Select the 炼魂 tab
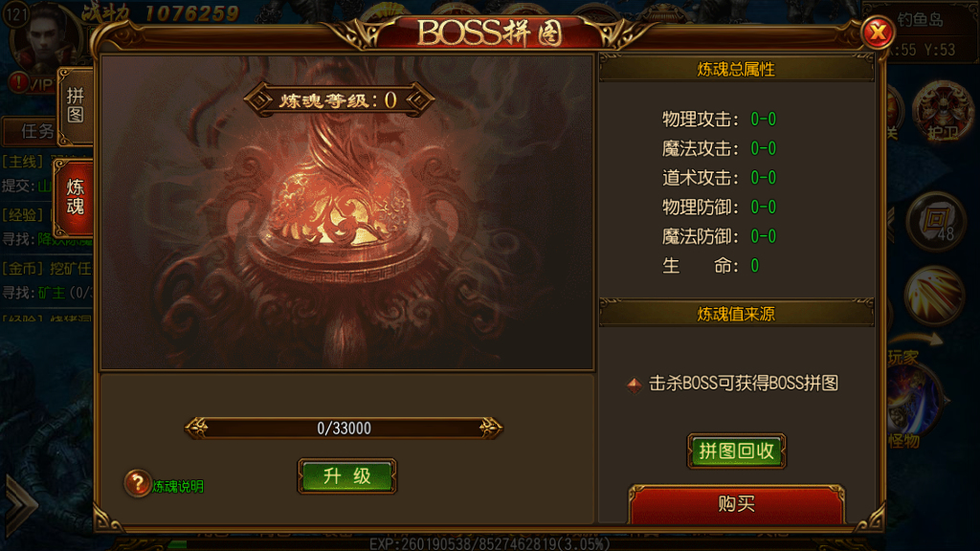This screenshot has width=980, height=551. coord(75,197)
